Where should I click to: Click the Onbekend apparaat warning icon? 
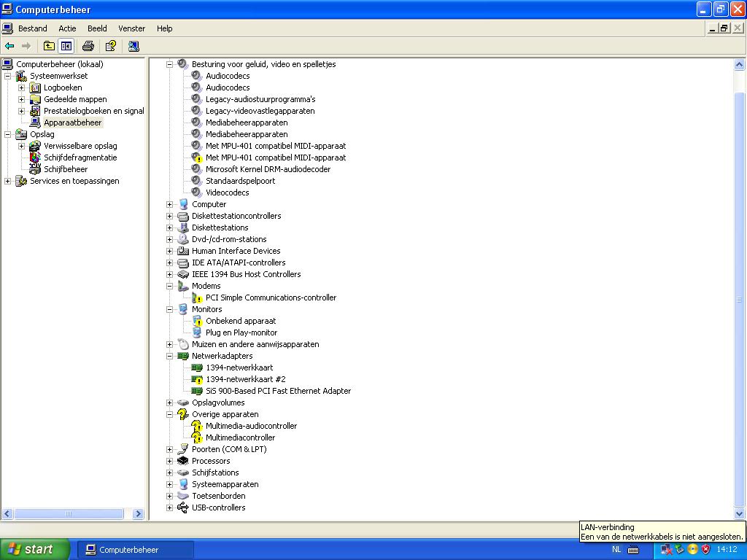click(197, 321)
